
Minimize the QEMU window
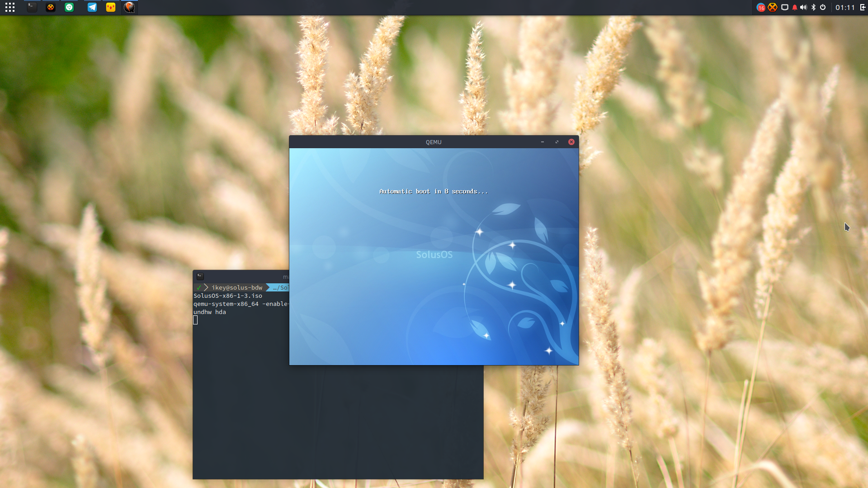542,142
